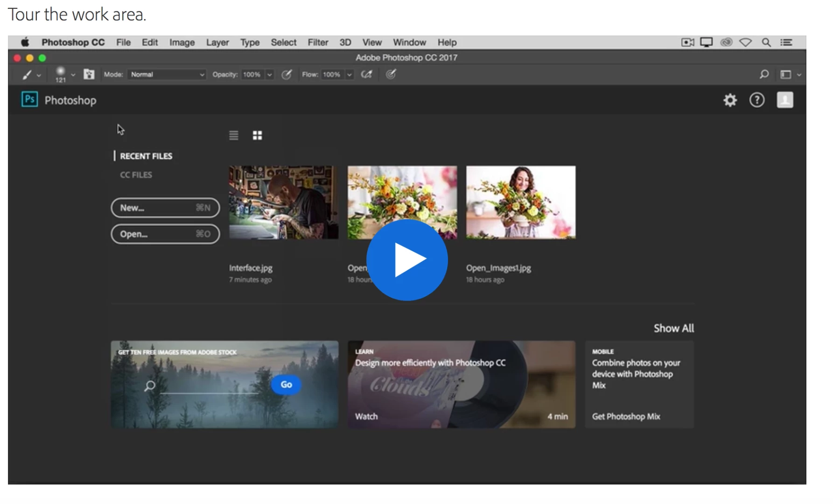Open the Help menu
Screen dimensions: 833x504
[447, 42]
